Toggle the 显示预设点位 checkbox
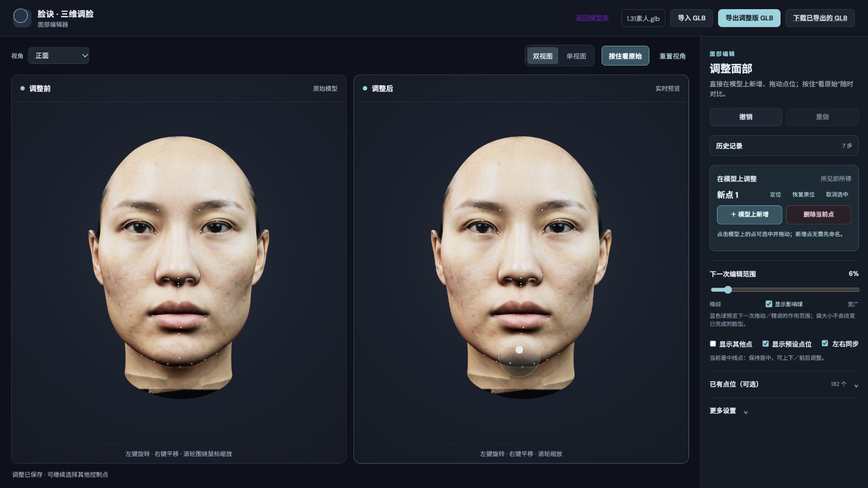This screenshot has height=488, width=868. [x=765, y=344]
